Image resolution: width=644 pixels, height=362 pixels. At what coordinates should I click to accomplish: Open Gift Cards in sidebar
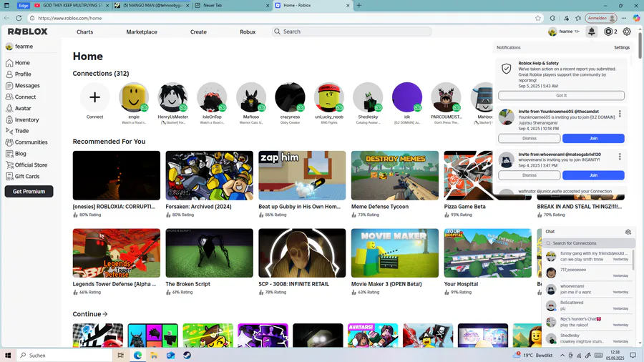(23, 177)
